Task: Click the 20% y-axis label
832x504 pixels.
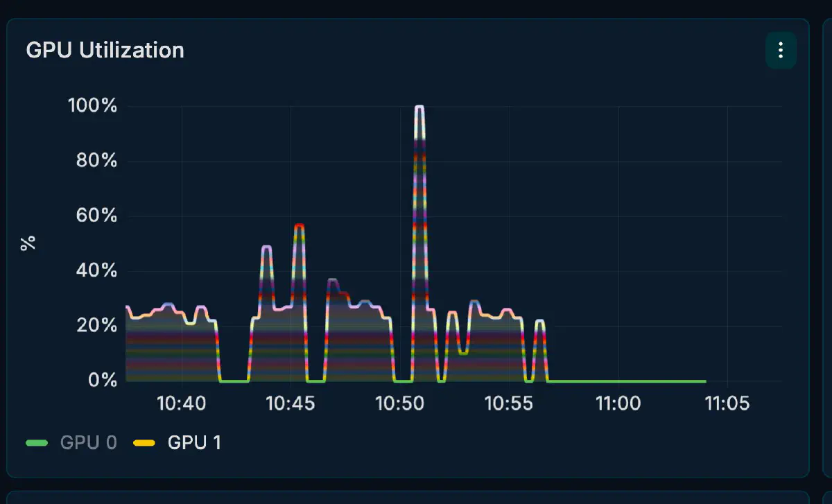Action: point(96,325)
